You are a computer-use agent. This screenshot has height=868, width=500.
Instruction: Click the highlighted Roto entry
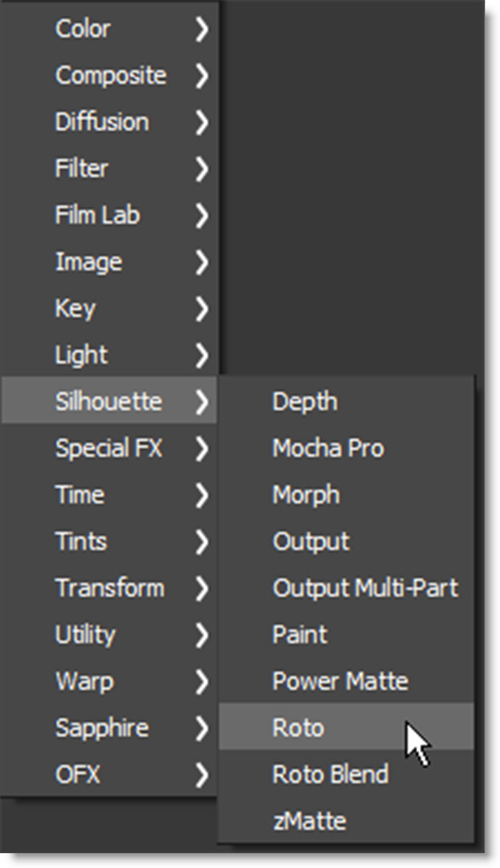click(298, 728)
